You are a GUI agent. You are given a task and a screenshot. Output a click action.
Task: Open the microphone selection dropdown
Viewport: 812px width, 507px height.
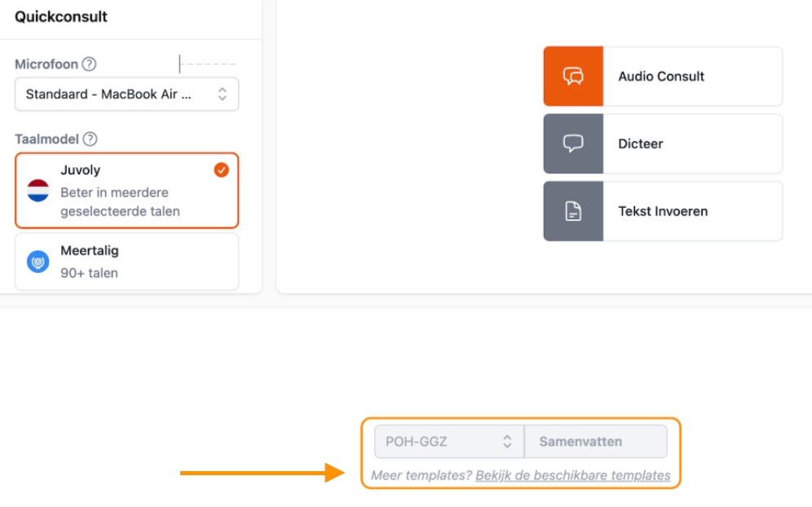(x=126, y=94)
